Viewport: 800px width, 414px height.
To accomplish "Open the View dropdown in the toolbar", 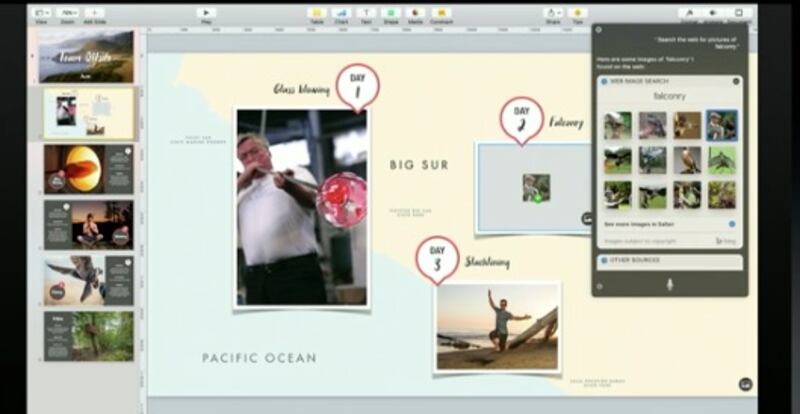I will (x=43, y=13).
